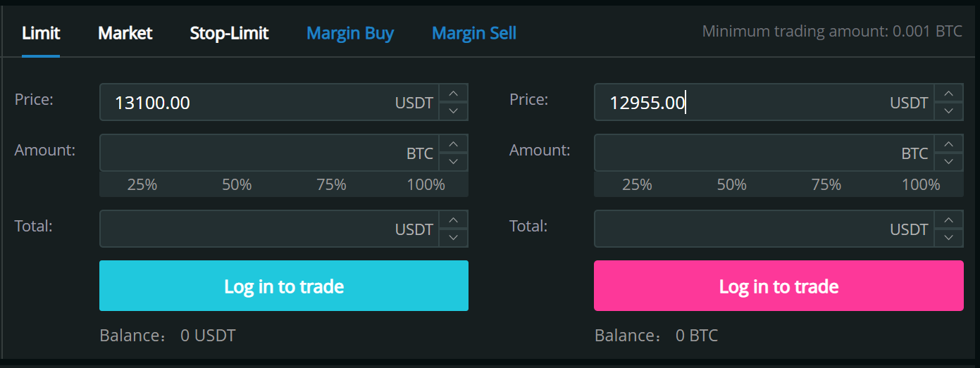The height and width of the screenshot is (368, 980).
Task: Open the Margin Sell link
Action: point(474,33)
